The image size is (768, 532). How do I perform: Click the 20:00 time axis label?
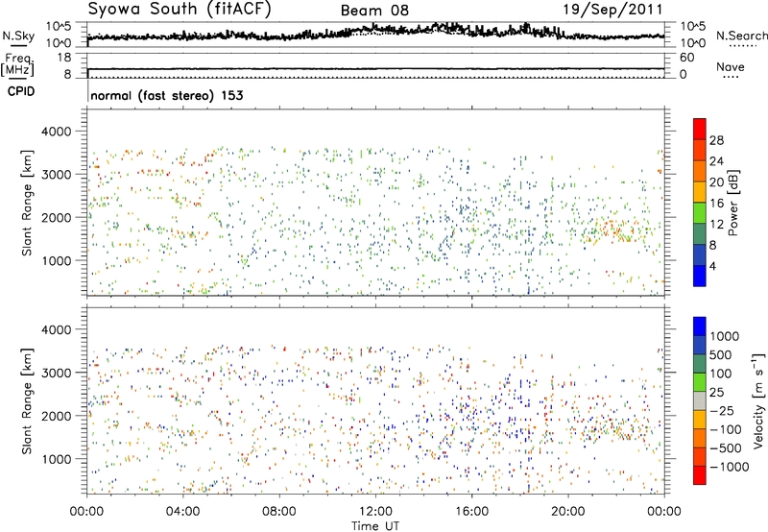[x=568, y=512]
